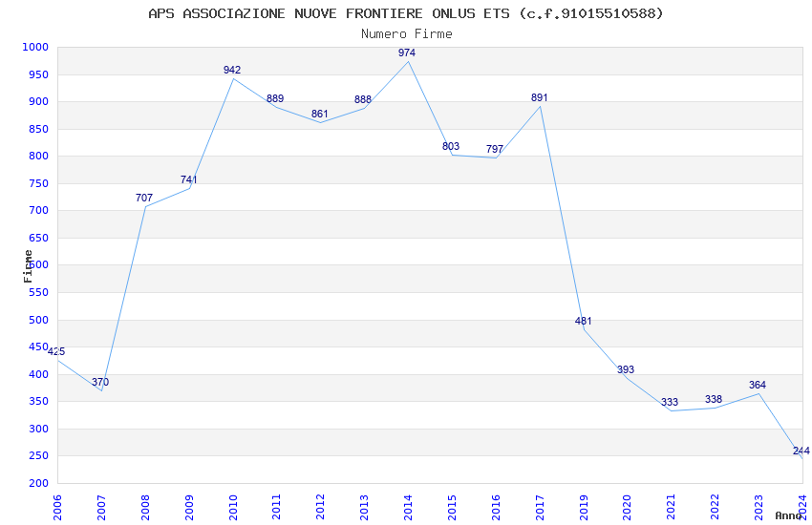The image size is (812, 525).
Task: Click the data label 741
Action: coord(188,179)
